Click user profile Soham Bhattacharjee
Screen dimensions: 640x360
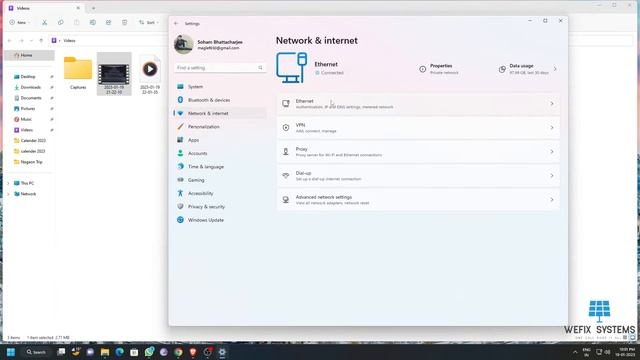pos(209,44)
